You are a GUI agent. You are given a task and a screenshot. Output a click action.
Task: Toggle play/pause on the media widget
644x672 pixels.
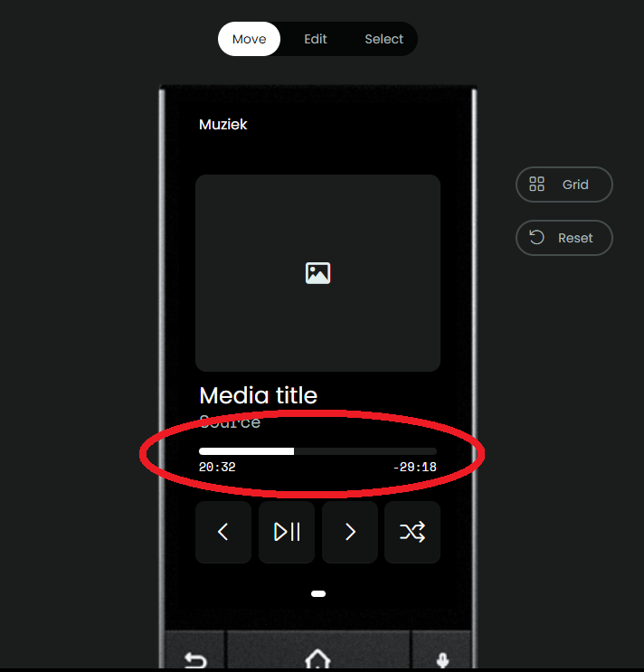coord(287,532)
